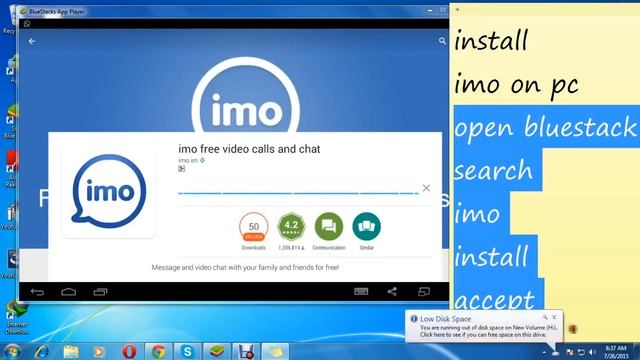Click the app title imo free video calls
Screen dimensions: 640x360
[x=249, y=149]
